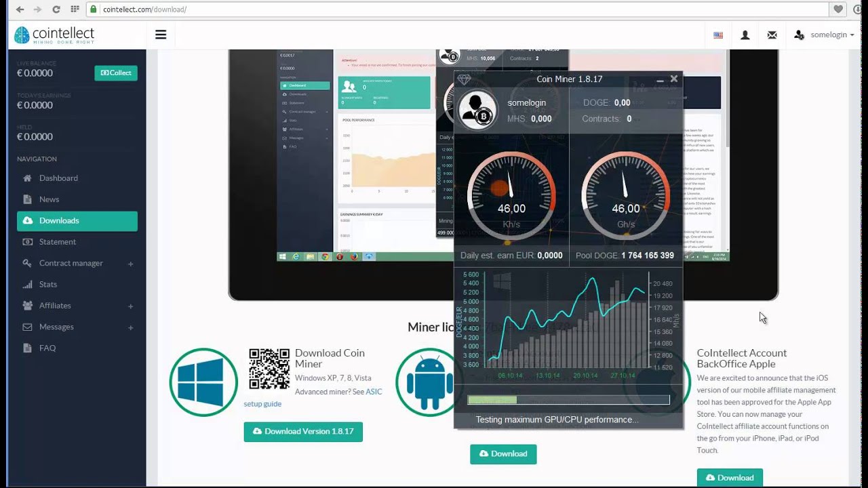Click Download Version 1.8.17 button
Screen dimensions: 868x488
(x=303, y=432)
